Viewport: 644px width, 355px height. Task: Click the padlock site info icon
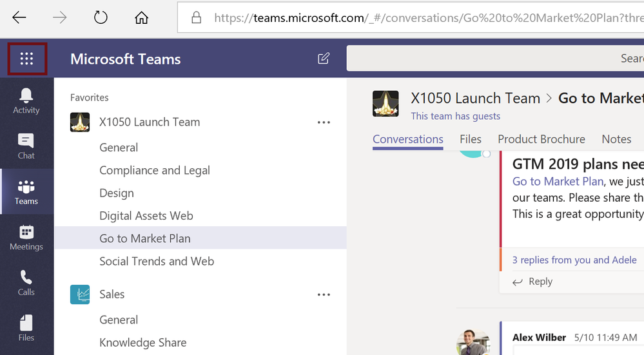coord(197,17)
